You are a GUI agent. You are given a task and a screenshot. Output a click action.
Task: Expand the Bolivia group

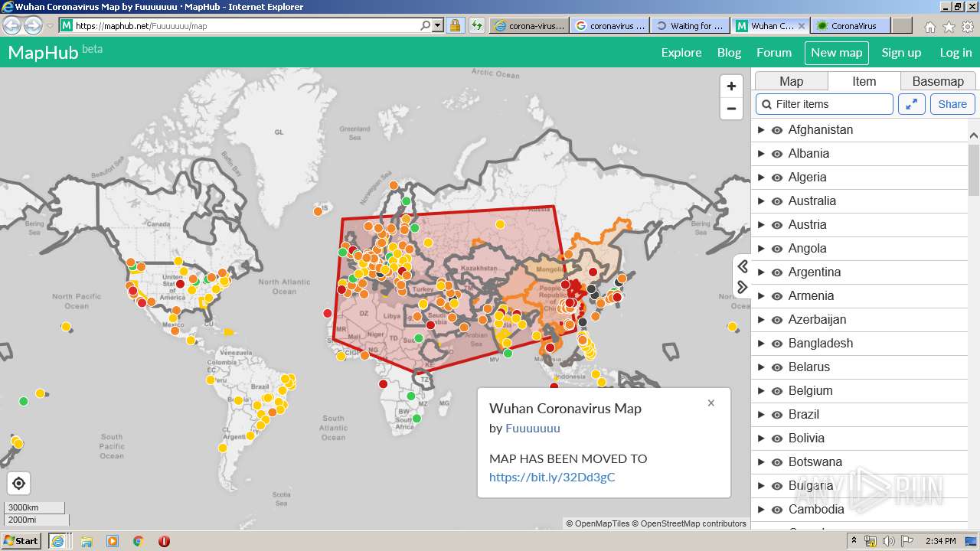761,439
